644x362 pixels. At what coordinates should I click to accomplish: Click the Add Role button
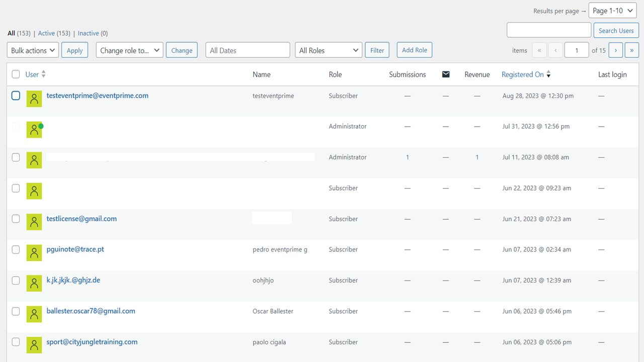[x=414, y=50]
